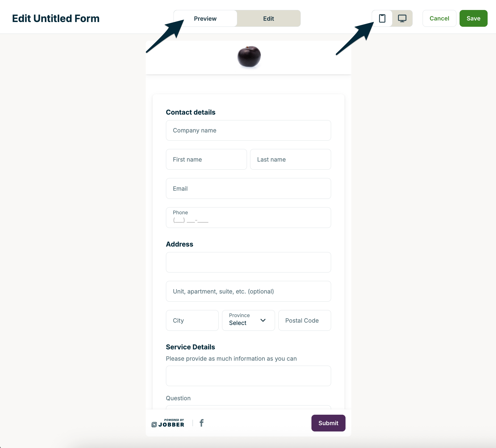Click the Unit, apartment, suite field
The height and width of the screenshot is (448, 496).
point(248,291)
